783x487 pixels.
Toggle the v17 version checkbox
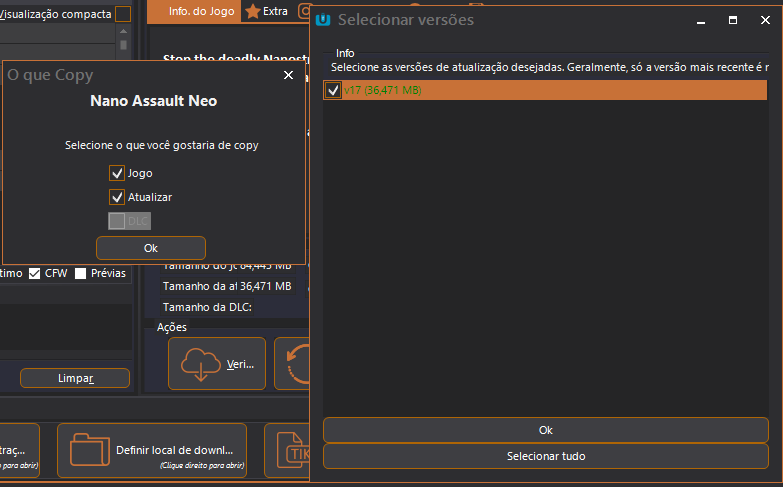coord(333,91)
